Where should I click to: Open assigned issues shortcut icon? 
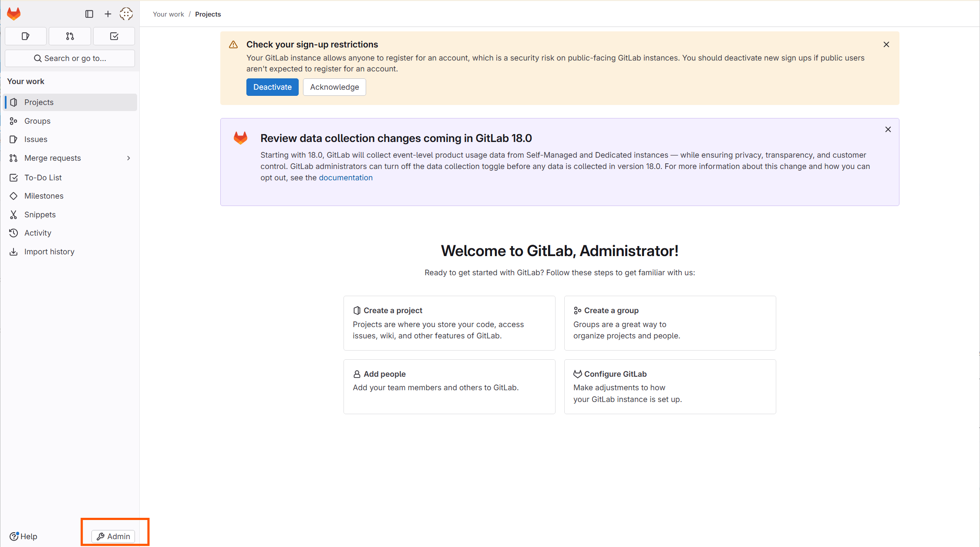[x=26, y=36]
